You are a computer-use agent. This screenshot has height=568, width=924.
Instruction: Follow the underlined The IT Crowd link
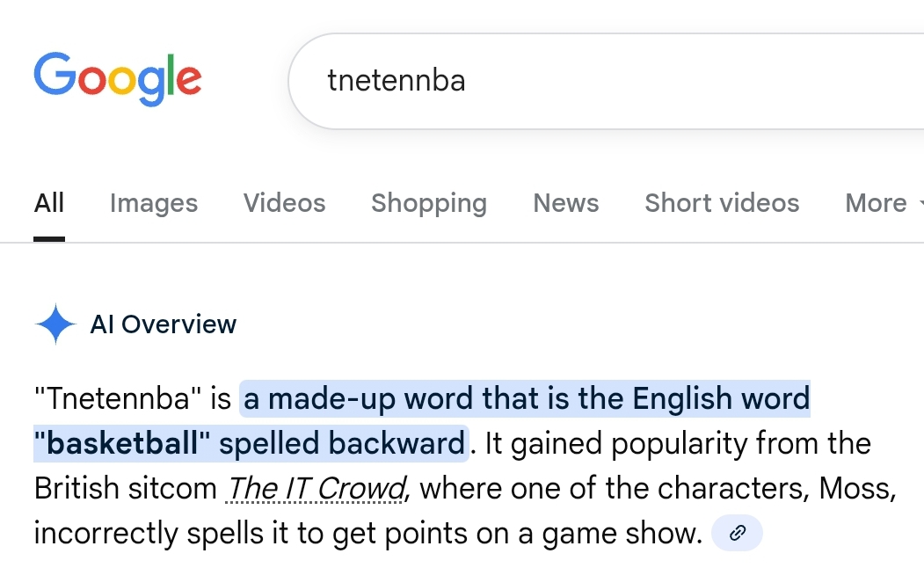coord(316,487)
